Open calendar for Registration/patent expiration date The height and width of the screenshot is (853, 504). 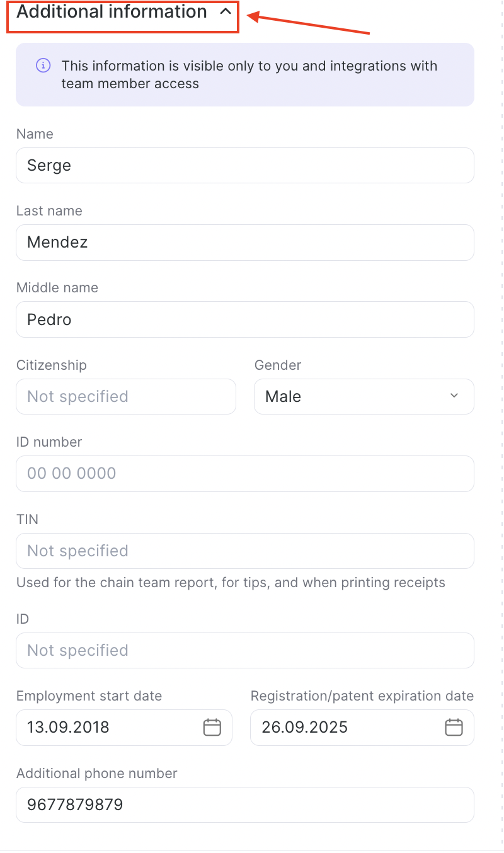(x=454, y=727)
